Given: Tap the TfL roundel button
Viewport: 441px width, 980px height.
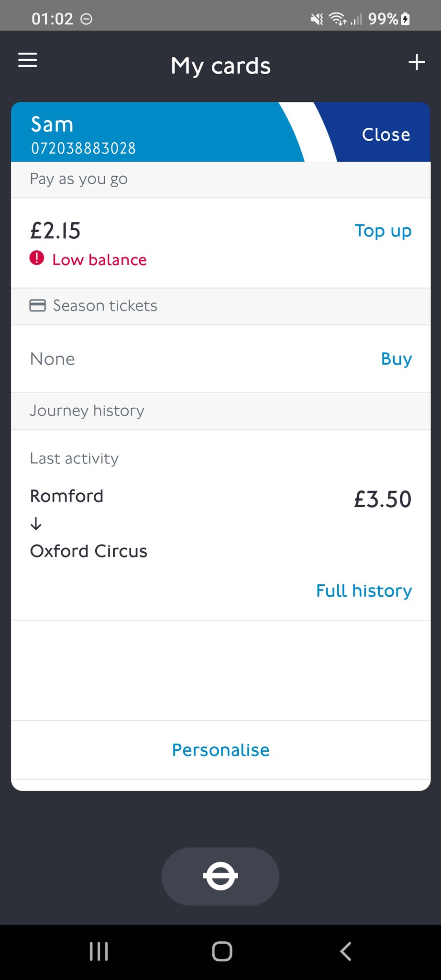Looking at the screenshot, I should 220,876.
